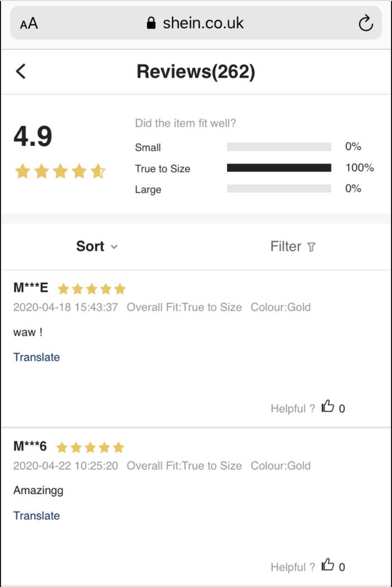Tap the padlock icon in address bar

point(151,23)
